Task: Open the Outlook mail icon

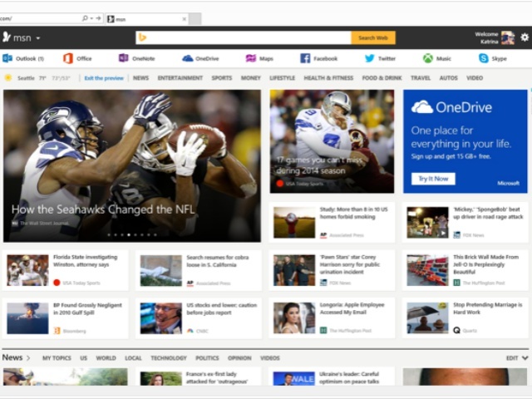Action: (7, 58)
